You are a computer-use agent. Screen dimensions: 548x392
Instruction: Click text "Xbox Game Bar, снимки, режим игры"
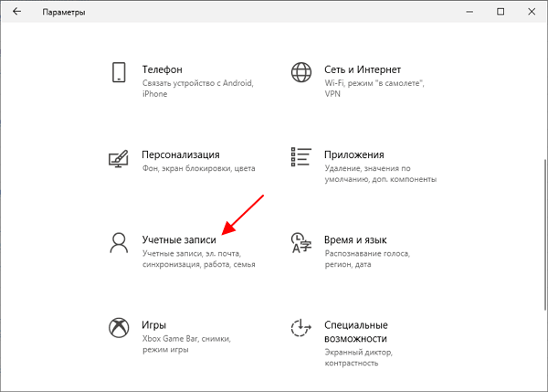tap(186, 344)
